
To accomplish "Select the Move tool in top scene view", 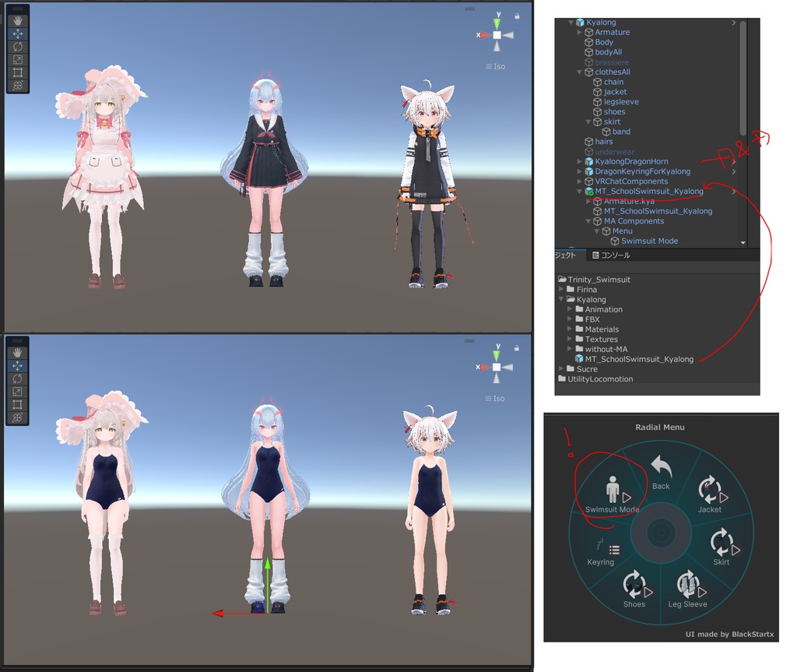I will pyautogui.click(x=18, y=34).
